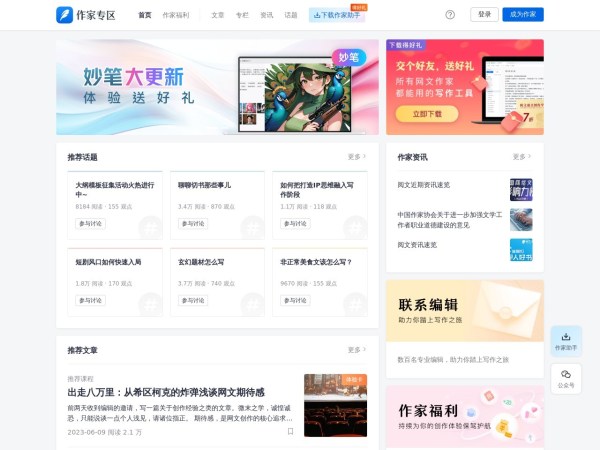
Task: Click the 作家专区 feather logo icon
Action: point(64,15)
